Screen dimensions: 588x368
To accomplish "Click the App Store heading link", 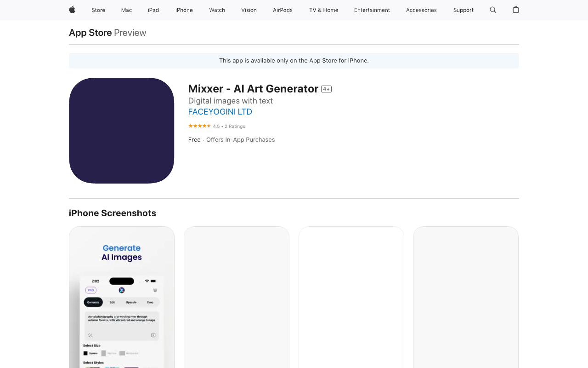I will click(90, 33).
